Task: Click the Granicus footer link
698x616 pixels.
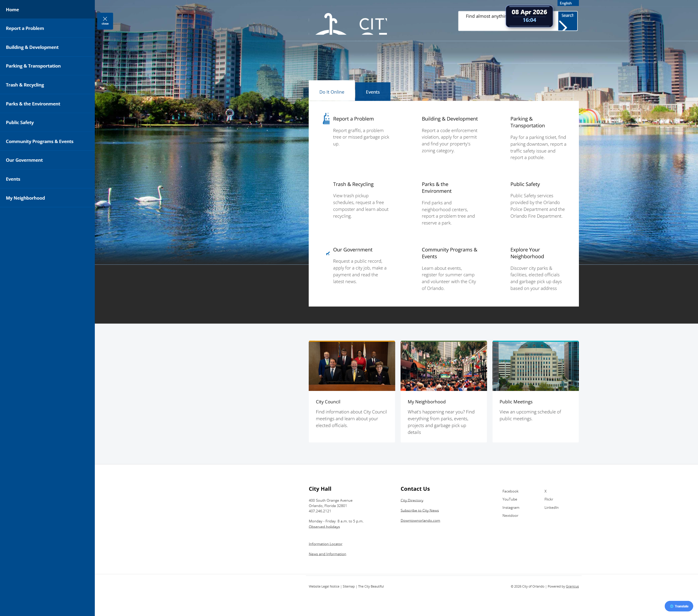Action: pos(572,586)
